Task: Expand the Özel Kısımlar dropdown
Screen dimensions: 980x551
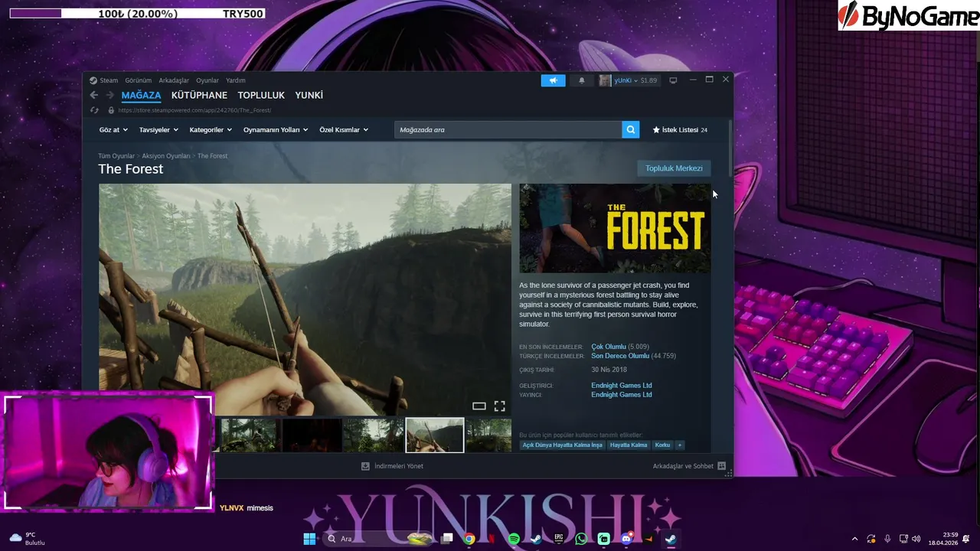Action: 344,130
